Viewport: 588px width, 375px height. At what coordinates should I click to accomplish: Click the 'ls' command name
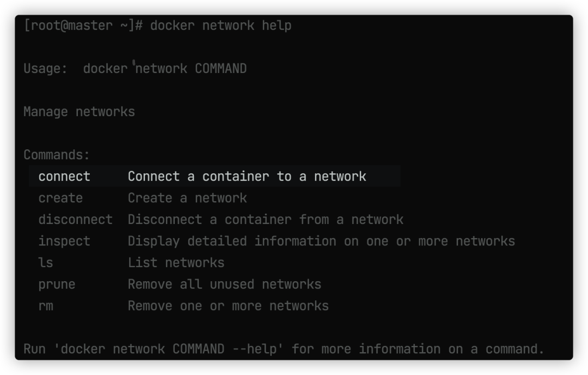46,262
